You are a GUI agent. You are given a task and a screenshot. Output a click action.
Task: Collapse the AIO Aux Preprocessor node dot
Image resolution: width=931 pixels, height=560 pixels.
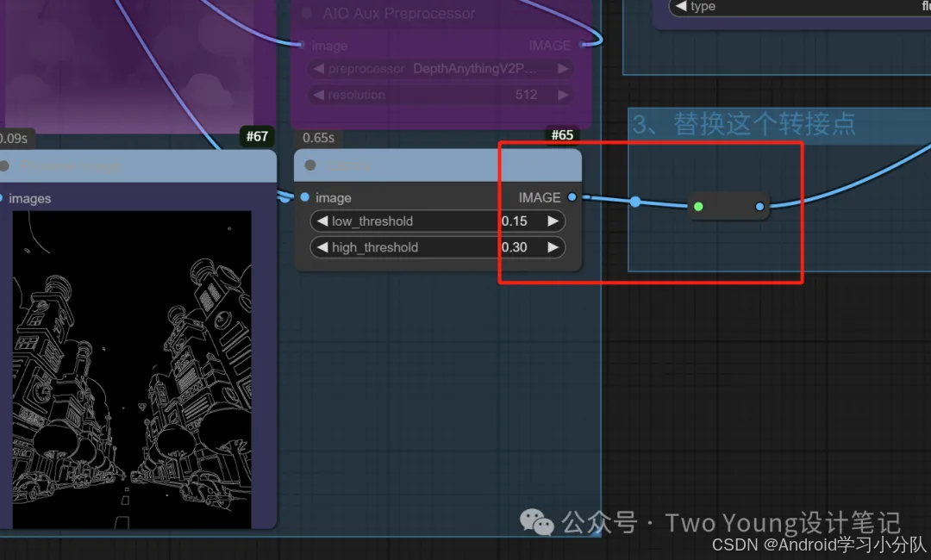pos(307,13)
